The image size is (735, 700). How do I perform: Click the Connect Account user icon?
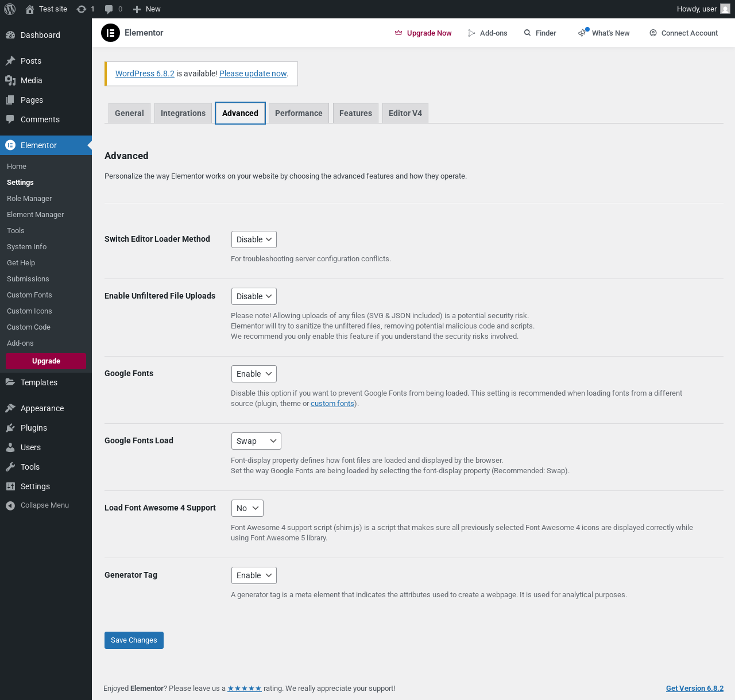pos(653,33)
